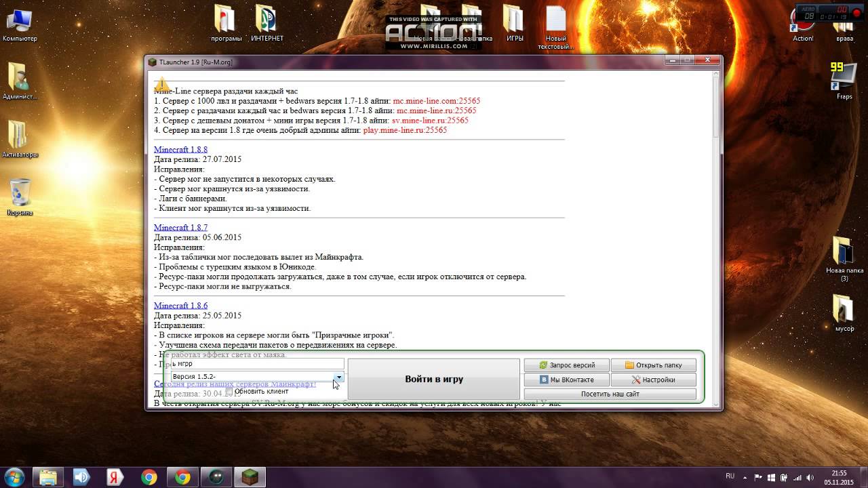Open the ИГРЫ desktop folder
This screenshot has height=488, width=868.
pos(515,24)
